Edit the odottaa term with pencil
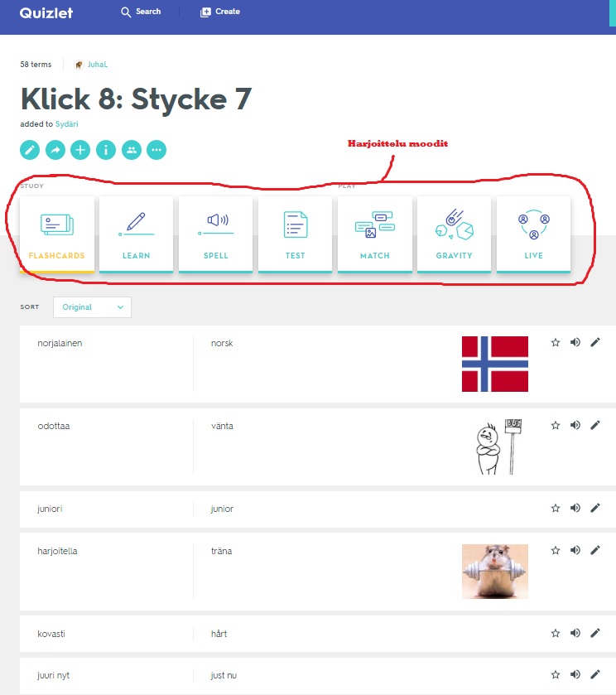This screenshot has height=695, width=616. point(595,425)
